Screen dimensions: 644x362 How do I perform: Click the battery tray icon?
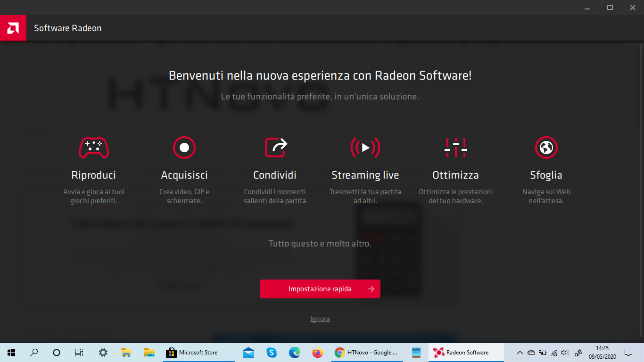click(543, 353)
